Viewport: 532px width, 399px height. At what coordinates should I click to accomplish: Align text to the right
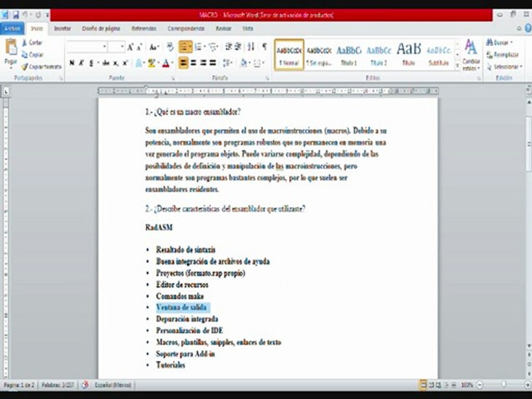[203, 63]
